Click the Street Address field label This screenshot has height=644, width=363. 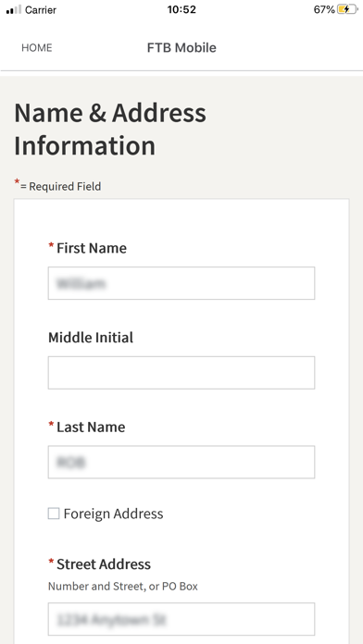[x=104, y=564]
